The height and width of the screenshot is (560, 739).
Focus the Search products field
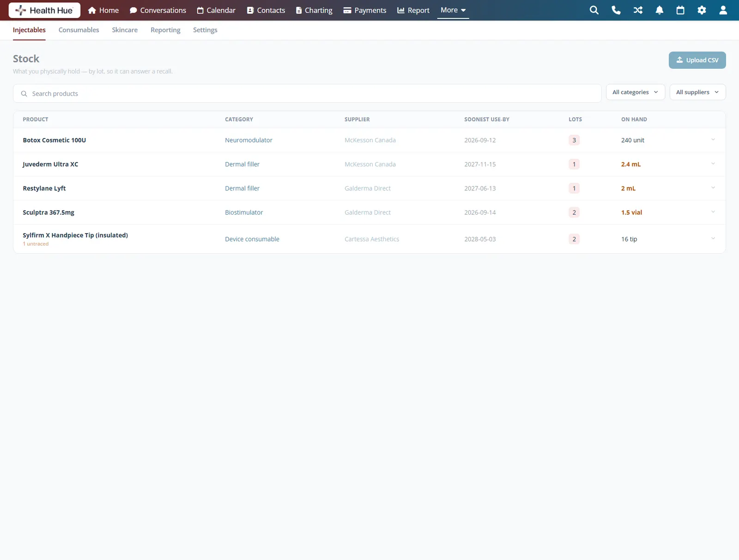click(x=307, y=93)
